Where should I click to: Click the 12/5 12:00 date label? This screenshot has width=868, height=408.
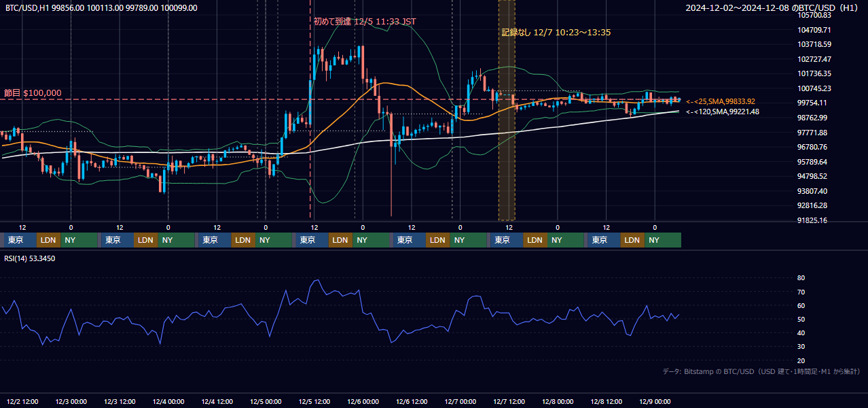click(314, 401)
